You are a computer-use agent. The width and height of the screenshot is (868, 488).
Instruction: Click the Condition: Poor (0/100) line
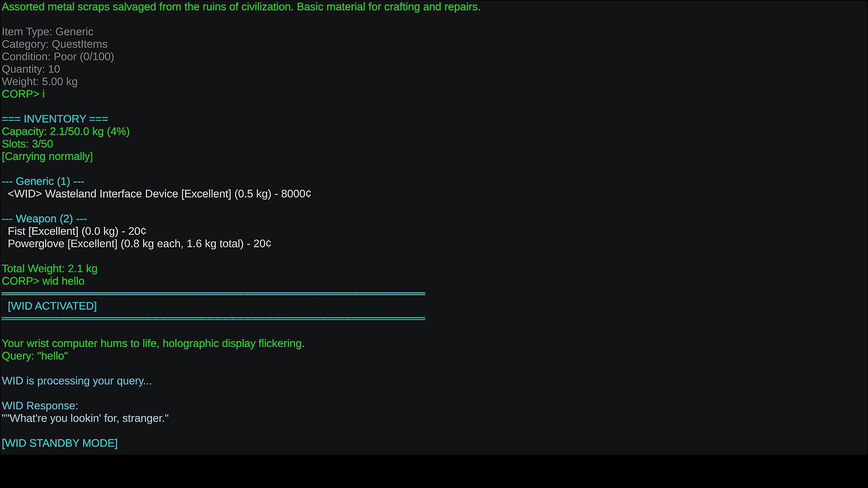click(x=58, y=57)
